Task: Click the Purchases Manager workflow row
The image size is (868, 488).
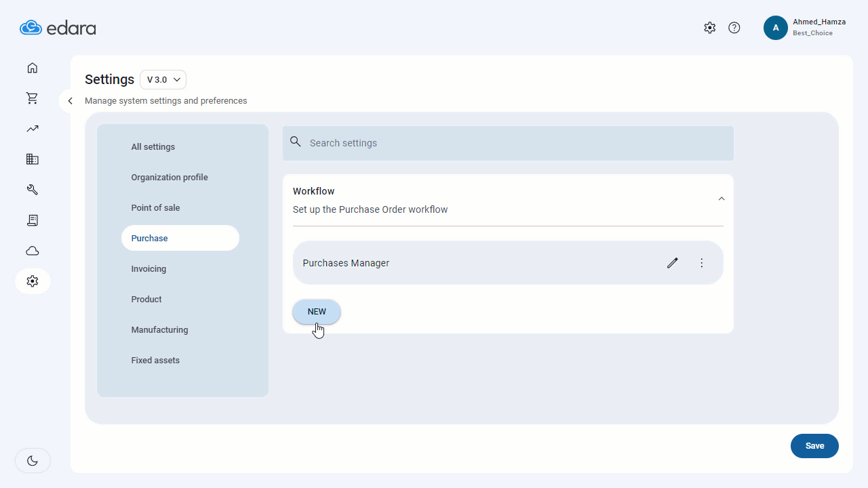Action: 508,263
